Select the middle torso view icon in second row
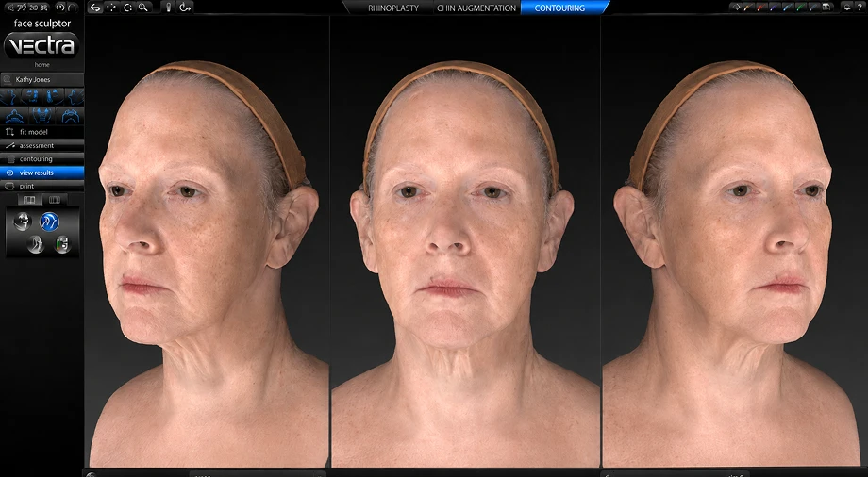Screen dimensions: 868x477 (42, 116)
